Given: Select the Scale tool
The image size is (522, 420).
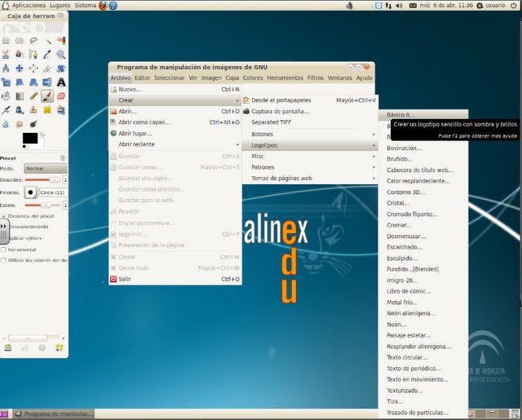Looking at the screenshot, I should [x=6, y=82].
